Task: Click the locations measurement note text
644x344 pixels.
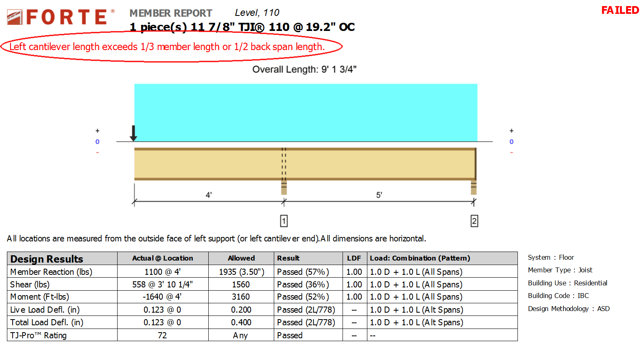Action: tap(216, 239)
